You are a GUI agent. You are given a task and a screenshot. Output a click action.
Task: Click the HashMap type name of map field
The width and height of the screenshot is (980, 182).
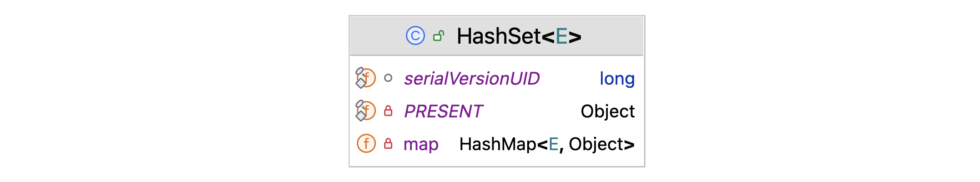[498, 144]
